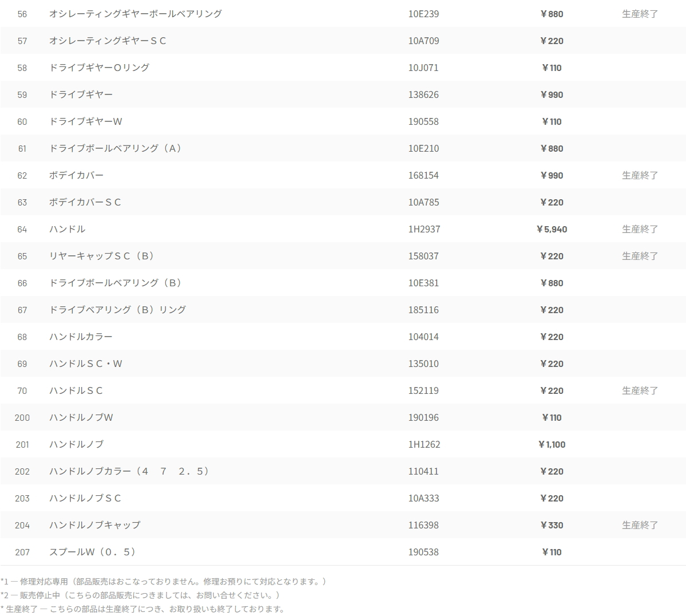
Task: Click the スプールＷ（０．５） part name
Action: point(92,552)
